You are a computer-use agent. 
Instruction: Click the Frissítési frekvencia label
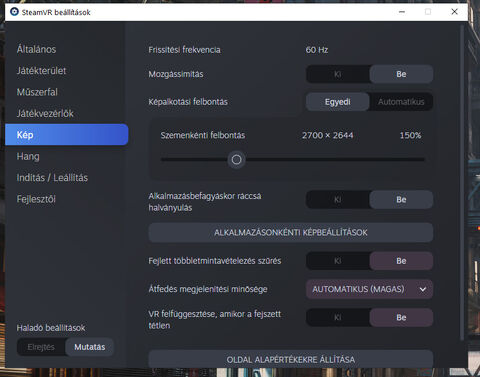point(184,50)
